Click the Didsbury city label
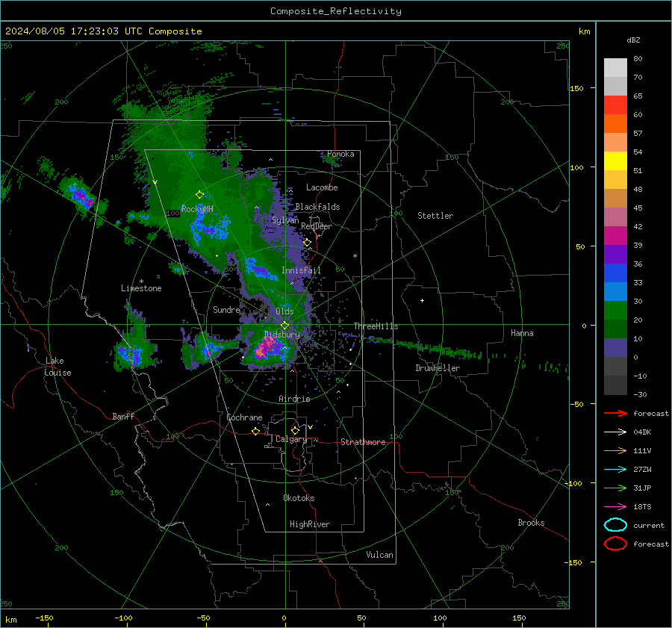Image resolution: width=672 pixels, height=628 pixels. click(282, 334)
